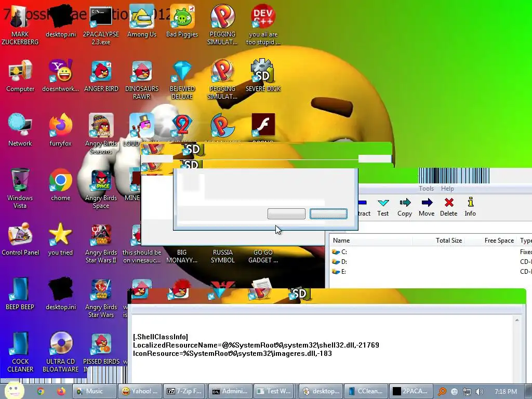Viewport: 532px width, 399px height.
Task: Select the Computer desktop icon
Action: 20,76
